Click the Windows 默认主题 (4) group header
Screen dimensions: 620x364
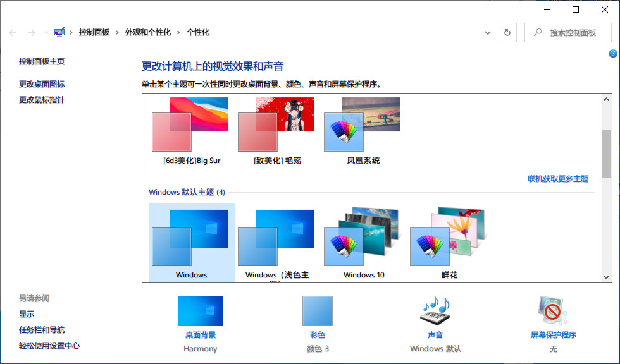coord(187,192)
